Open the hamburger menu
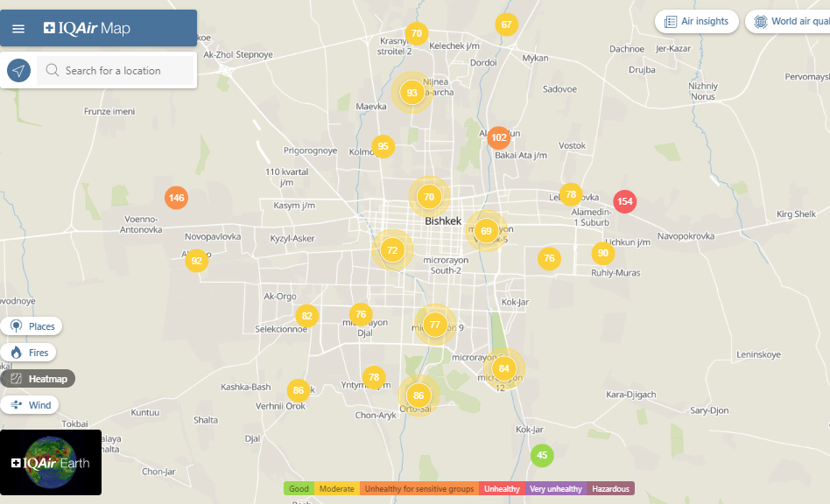This screenshot has height=504, width=830. [18, 29]
